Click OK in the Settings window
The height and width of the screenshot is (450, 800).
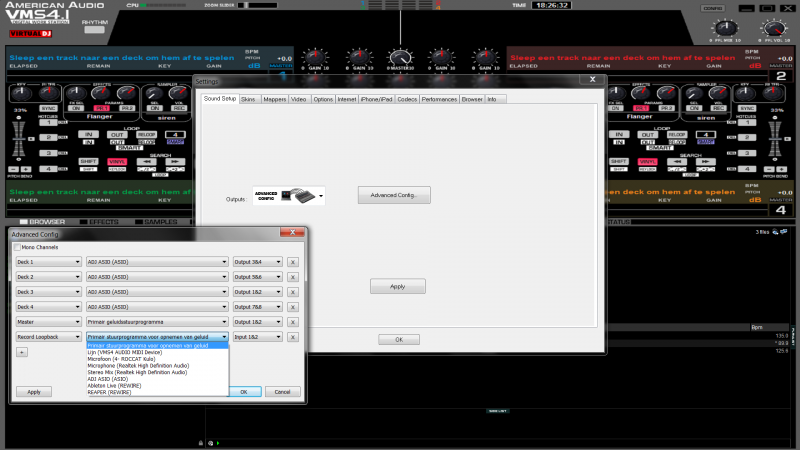pyautogui.click(x=399, y=340)
